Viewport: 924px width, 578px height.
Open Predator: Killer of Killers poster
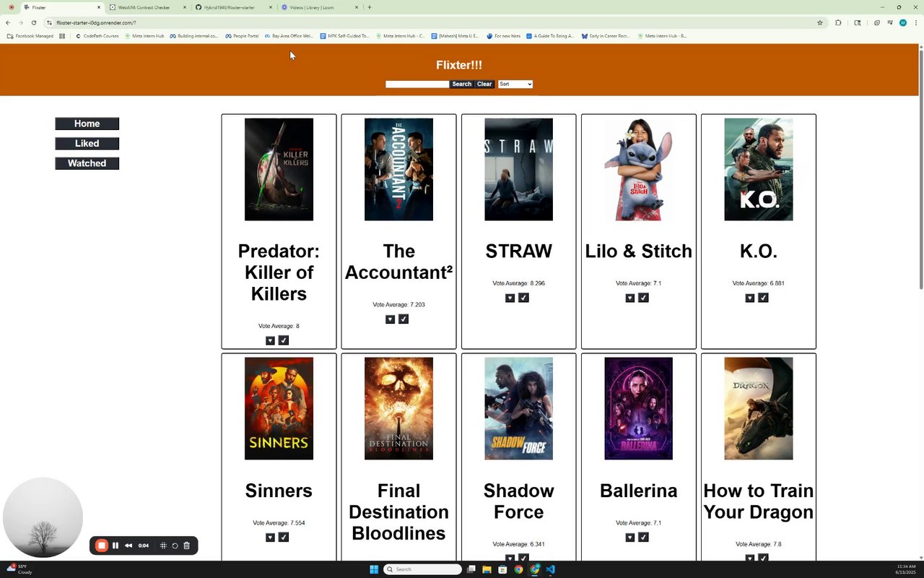coord(279,170)
